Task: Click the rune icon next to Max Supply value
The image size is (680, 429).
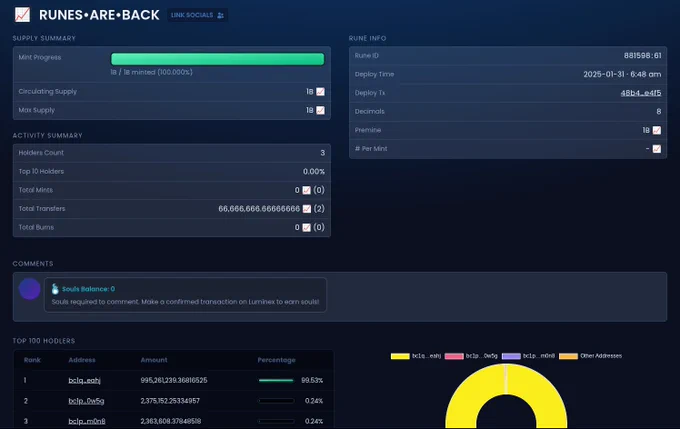Action: click(x=320, y=110)
